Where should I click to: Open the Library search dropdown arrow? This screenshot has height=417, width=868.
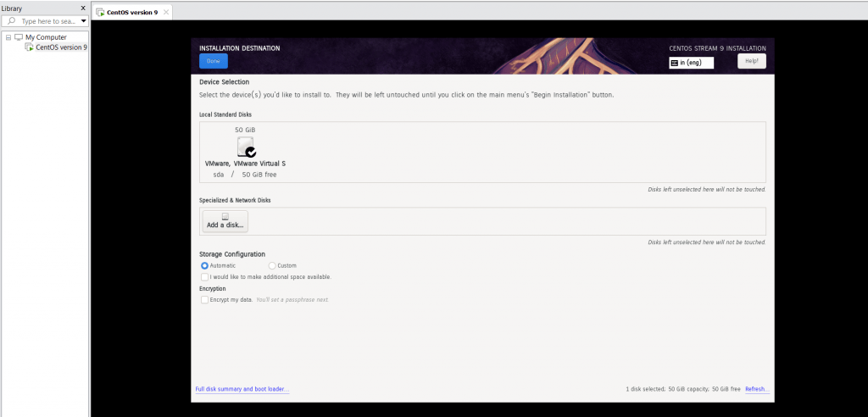[84, 21]
